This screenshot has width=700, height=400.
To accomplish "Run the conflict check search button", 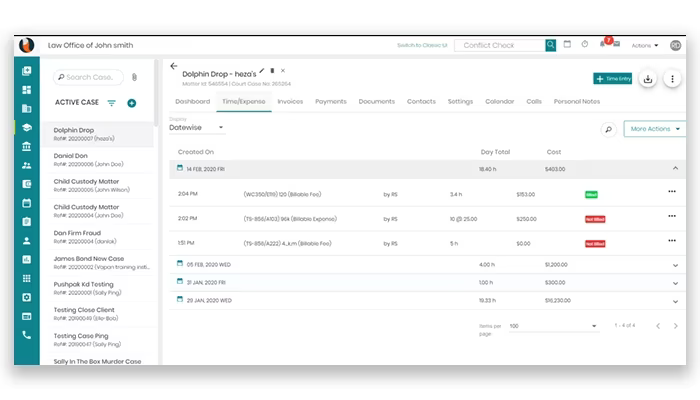I will coord(550,45).
